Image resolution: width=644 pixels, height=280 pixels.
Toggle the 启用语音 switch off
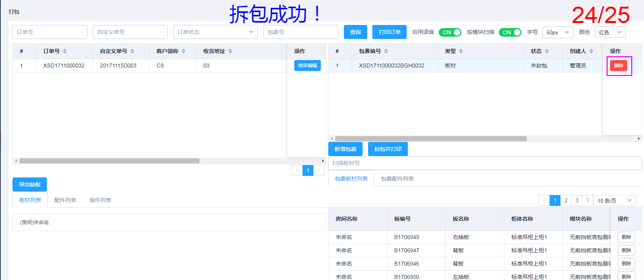coord(450,32)
